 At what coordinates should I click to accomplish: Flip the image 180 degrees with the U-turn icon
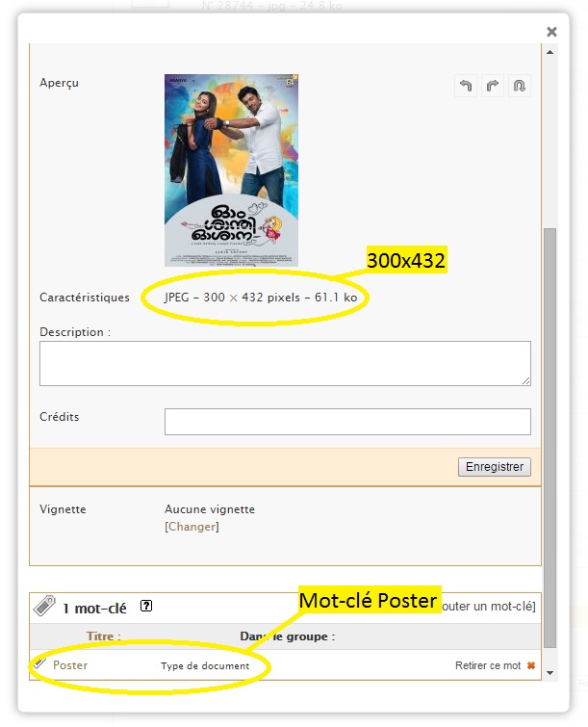(x=519, y=86)
